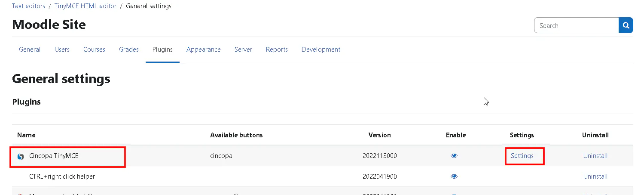Click the Cincopa TinyMCE plugin name

54,156
